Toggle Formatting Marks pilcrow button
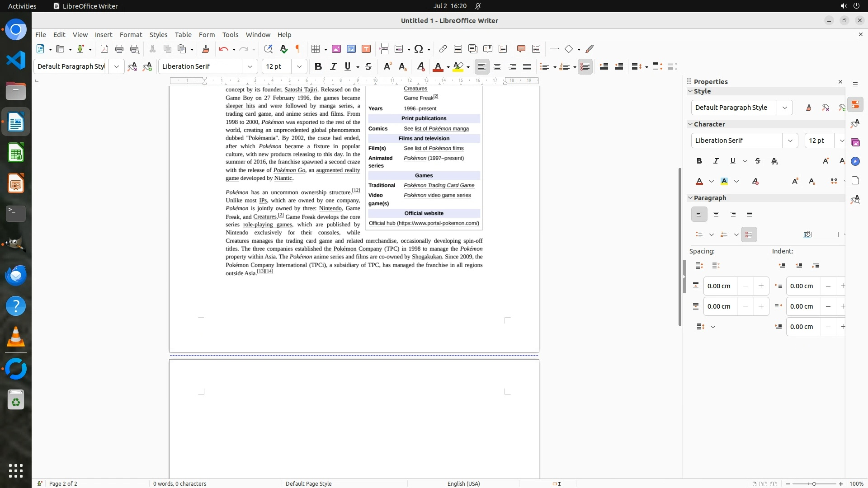This screenshot has width=868, height=488. [298, 49]
